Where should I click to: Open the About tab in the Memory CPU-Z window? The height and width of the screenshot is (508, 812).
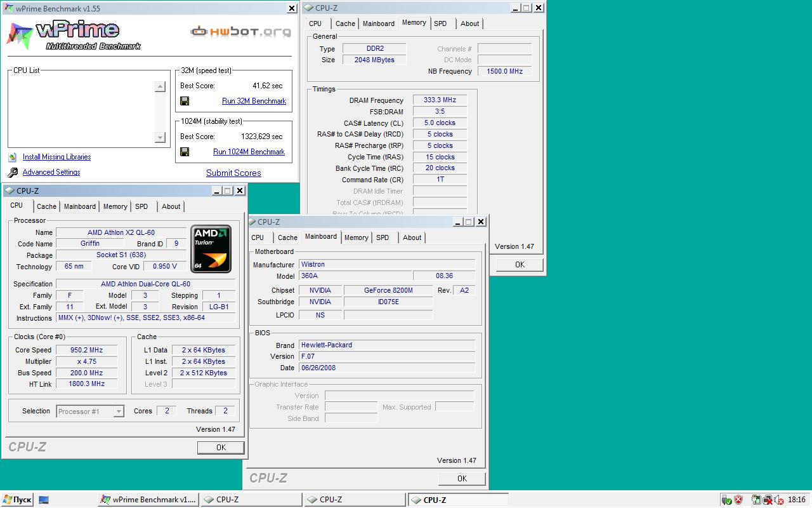tap(470, 23)
